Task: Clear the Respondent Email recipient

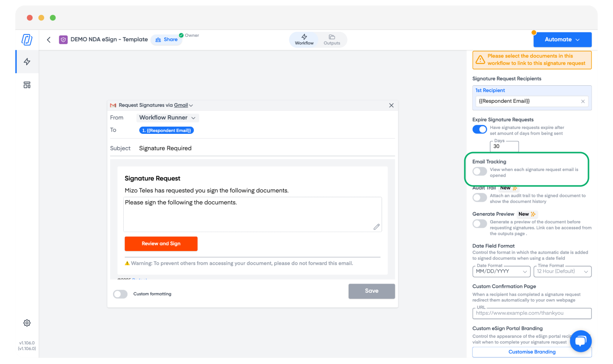Action: coord(583,101)
